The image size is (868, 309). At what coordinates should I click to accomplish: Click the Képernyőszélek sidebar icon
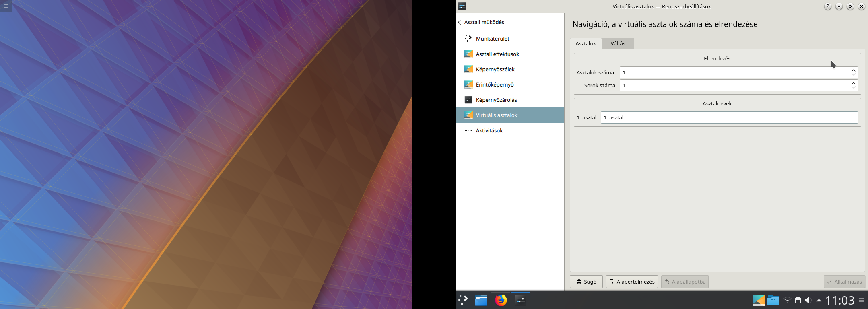click(x=468, y=69)
